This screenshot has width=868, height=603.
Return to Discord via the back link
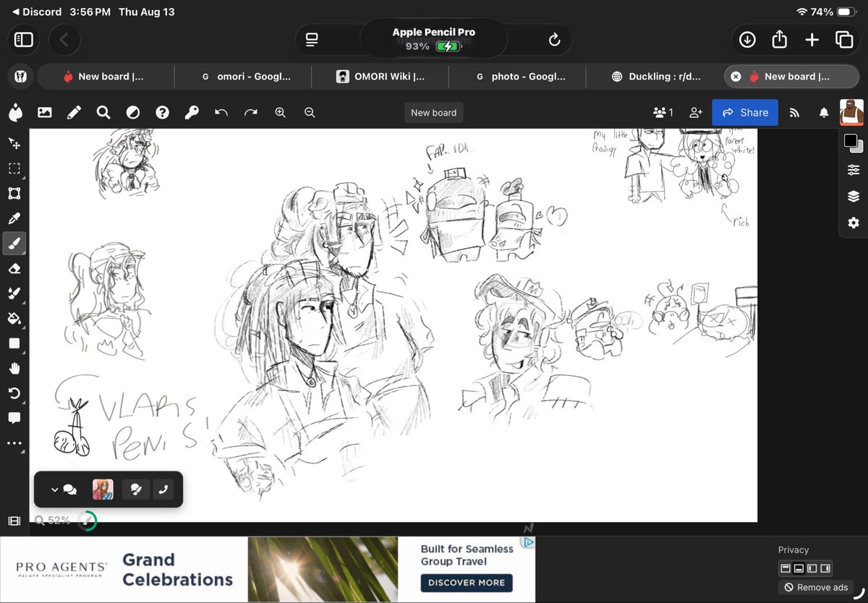(37, 12)
